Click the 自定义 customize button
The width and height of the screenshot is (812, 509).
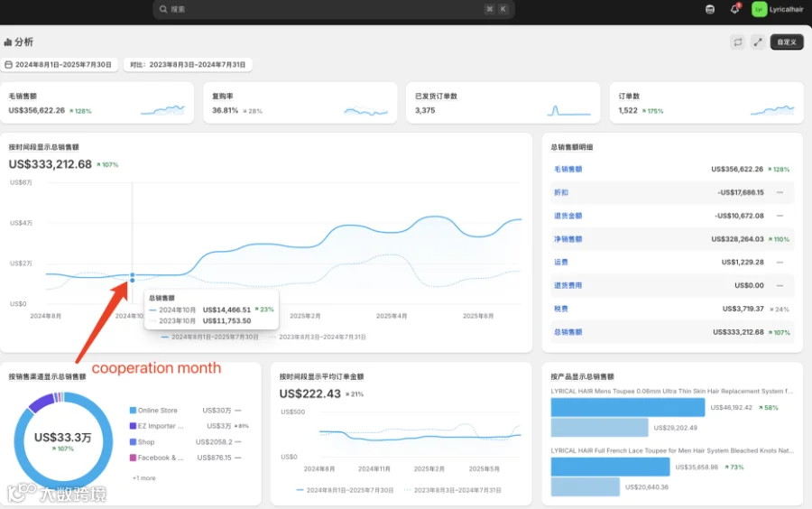787,42
